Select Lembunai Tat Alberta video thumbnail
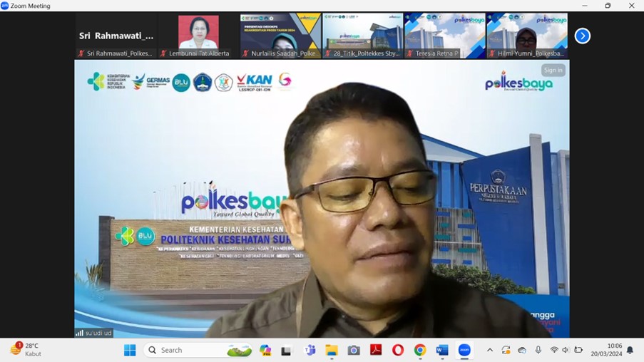The image size is (644, 362). pos(198,36)
